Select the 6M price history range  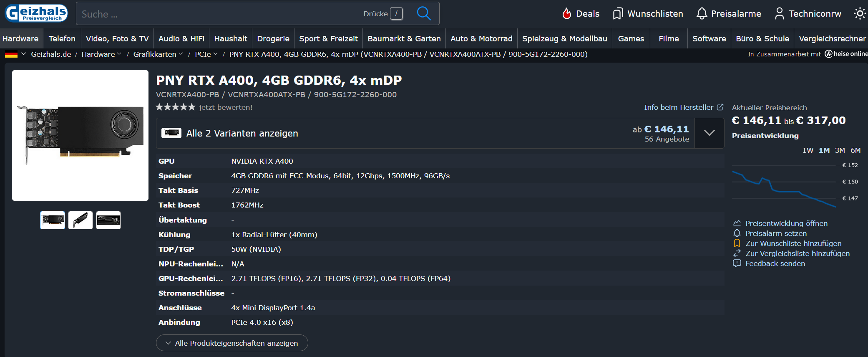855,150
